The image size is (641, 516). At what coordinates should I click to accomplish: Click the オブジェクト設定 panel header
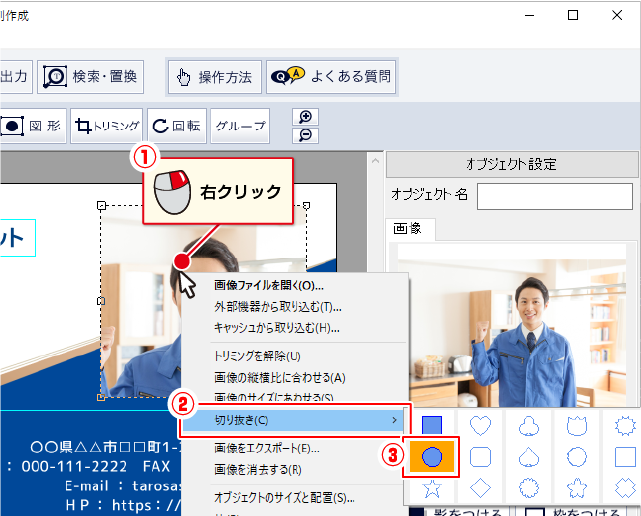(511, 164)
